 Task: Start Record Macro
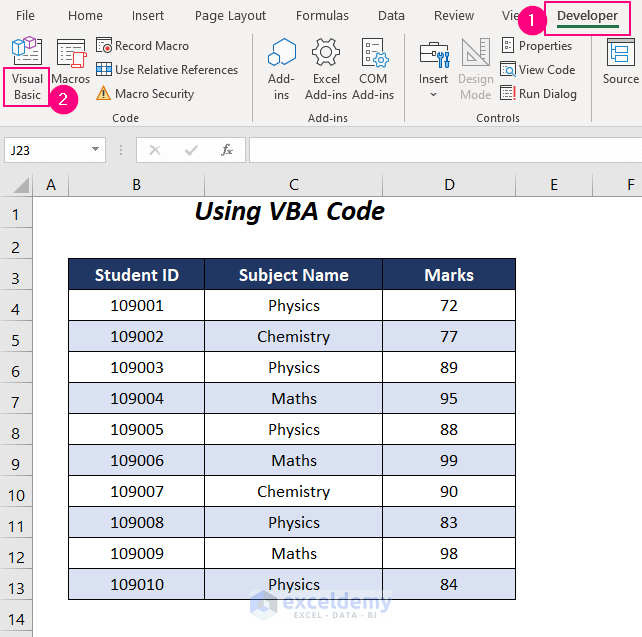click(x=142, y=45)
